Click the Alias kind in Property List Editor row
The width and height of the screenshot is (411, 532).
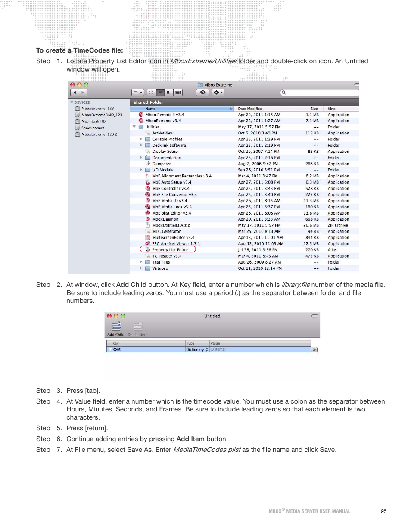click(332, 250)
